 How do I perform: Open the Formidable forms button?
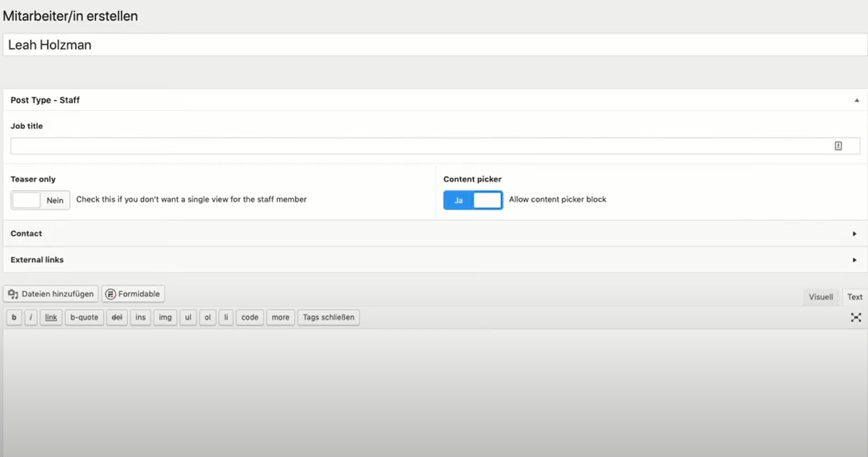(133, 294)
